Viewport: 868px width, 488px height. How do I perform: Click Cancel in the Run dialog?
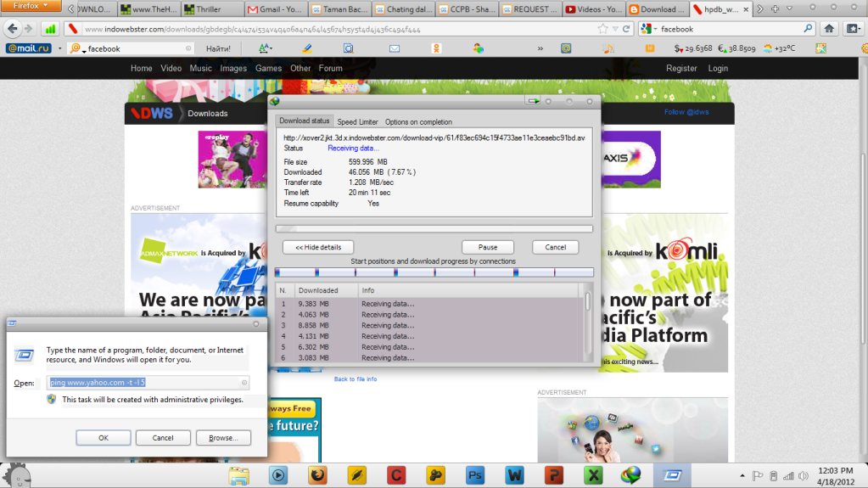[x=163, y=438]
